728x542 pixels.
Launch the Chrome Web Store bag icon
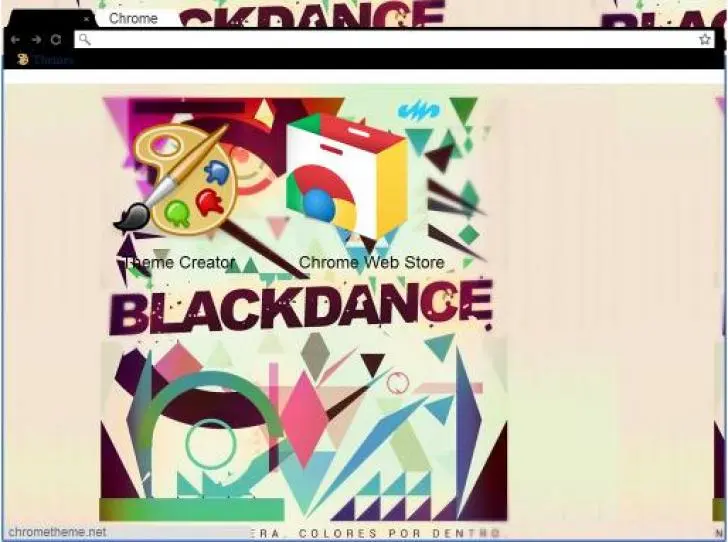pyautogui.click(x=347, y=177)
